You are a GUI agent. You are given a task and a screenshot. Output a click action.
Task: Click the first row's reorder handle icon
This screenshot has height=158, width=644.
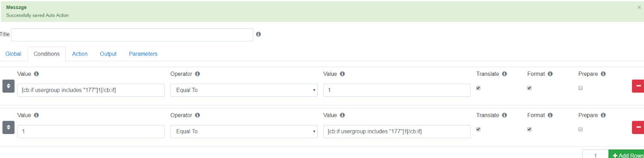[x=9, y=86]
